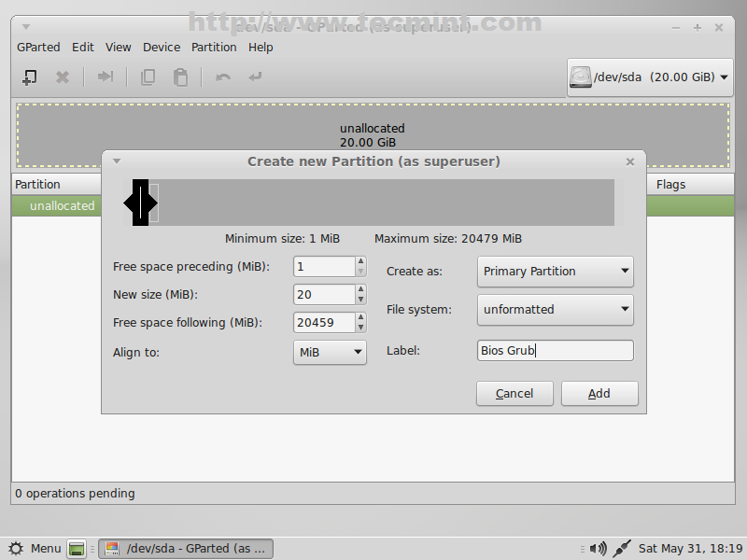The image size is (747, 560).
Task: Click the Cancel button
Action: pos(514,393)
